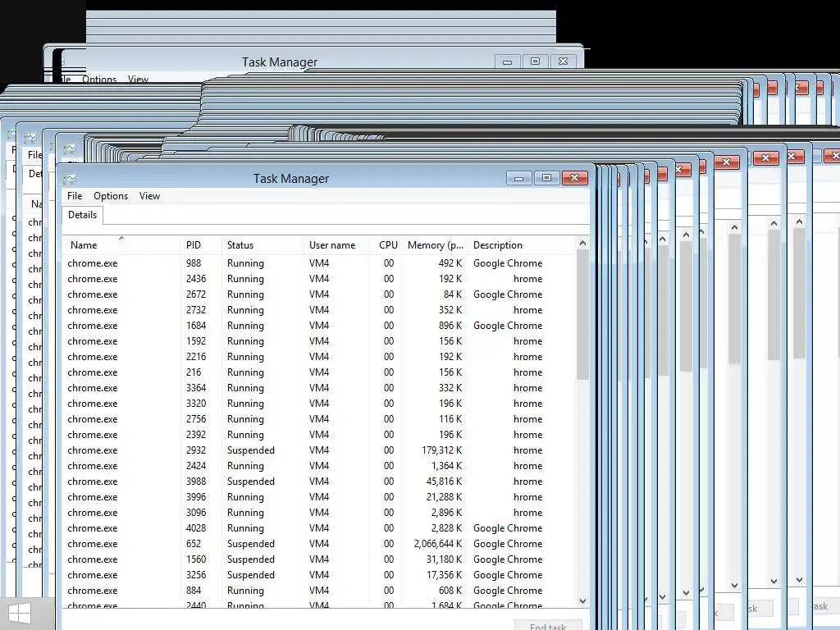This screenshot has height=630, width=840.
Task: Sort by the Description column header
Action: click(523, 244)
